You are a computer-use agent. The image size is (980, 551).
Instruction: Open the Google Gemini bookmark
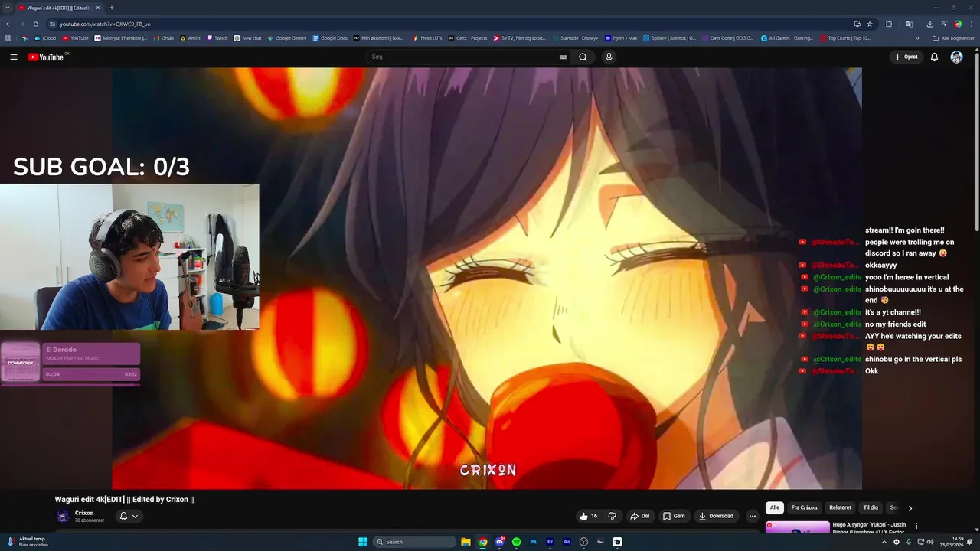tap(287, 38)
